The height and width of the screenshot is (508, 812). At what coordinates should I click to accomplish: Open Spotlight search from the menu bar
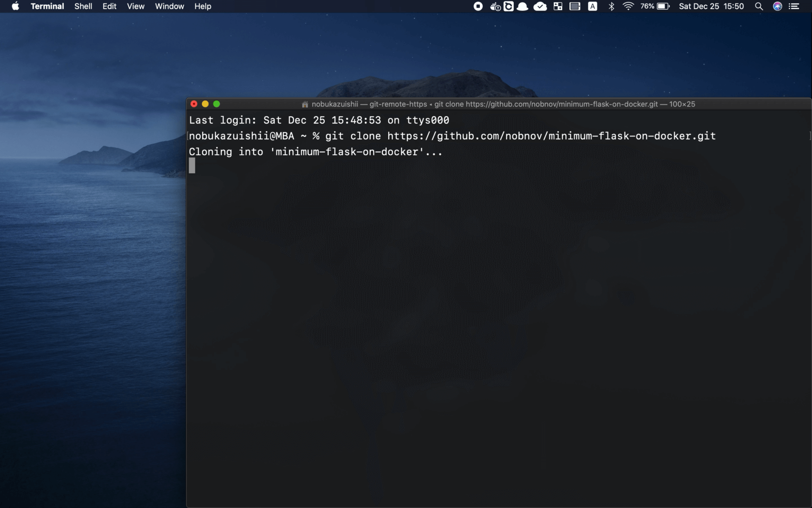(758, 6)
